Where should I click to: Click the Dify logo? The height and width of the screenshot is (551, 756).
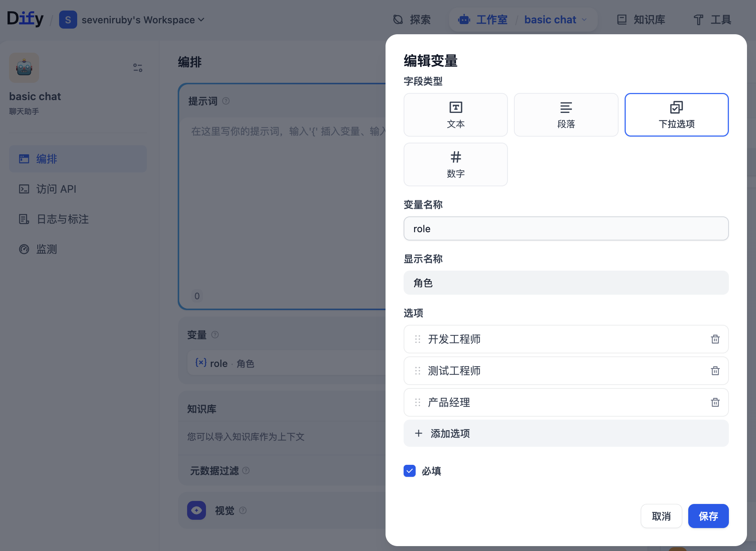[x=25, y=19]
